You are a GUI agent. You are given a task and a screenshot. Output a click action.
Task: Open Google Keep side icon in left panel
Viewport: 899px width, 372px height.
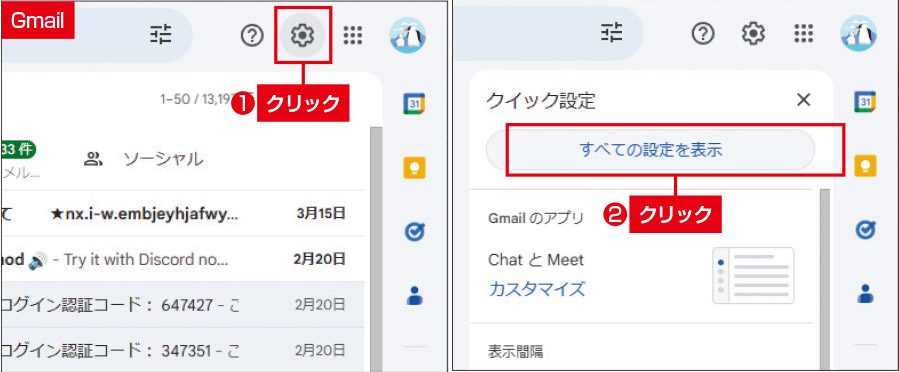pos(414,167)
